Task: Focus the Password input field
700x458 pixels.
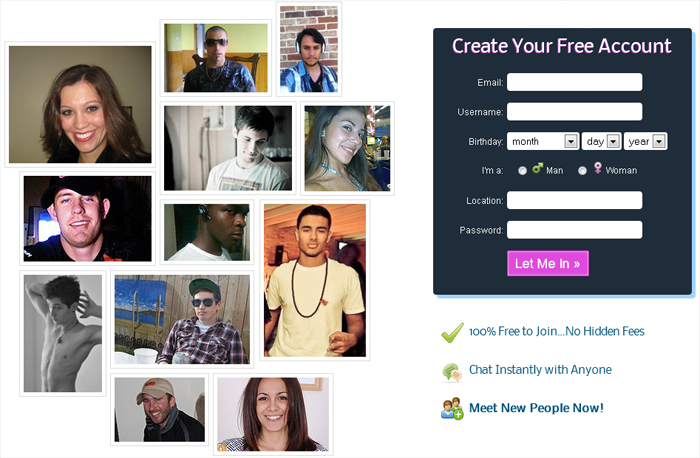Action: (x=575, y=230)
